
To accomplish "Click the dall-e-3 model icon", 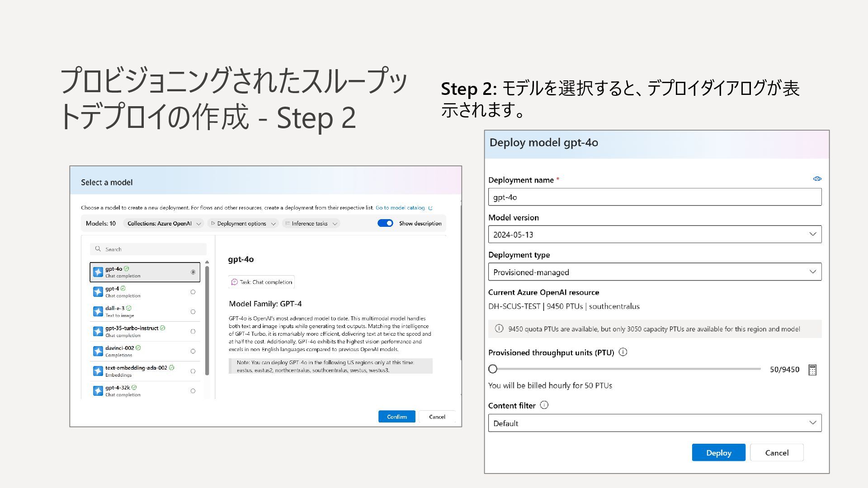I will (x=98, y=312).
